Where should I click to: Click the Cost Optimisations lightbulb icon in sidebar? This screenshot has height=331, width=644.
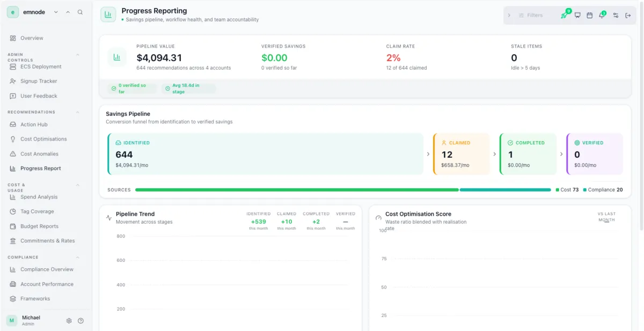tap(13, 139)
